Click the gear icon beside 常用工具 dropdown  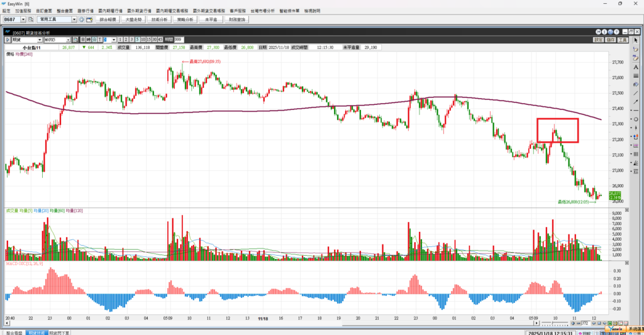[x=81, y=20]
